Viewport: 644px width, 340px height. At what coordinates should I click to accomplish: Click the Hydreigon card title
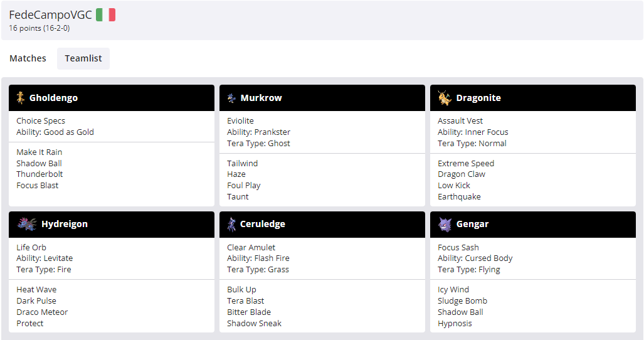pyautogui.click(x=65, y=224)
